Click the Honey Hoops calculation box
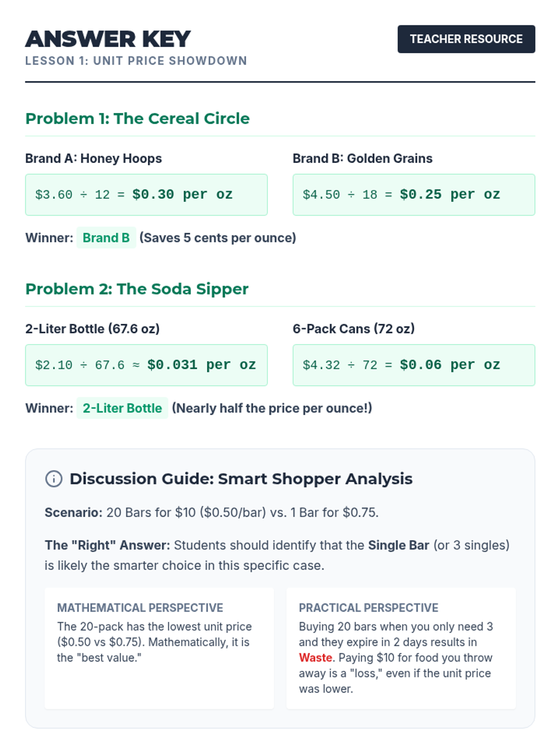Screen dimensions: 560x747 (147, 195)
